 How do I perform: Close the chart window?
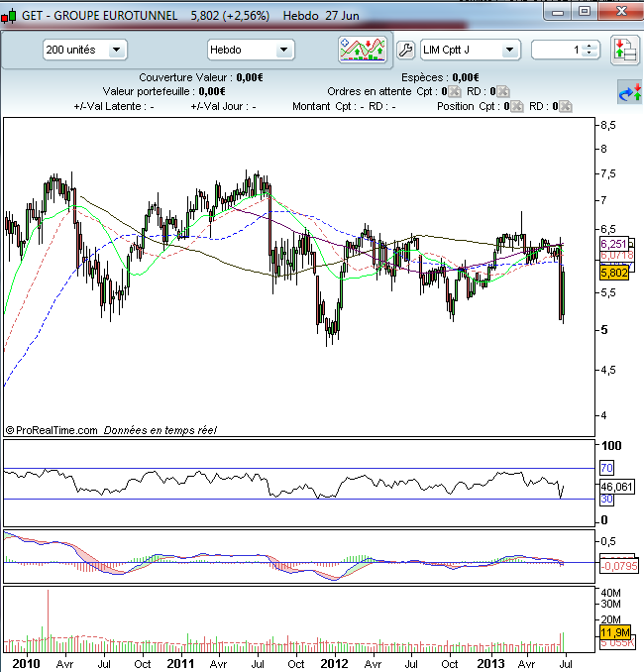pos(620,12)
